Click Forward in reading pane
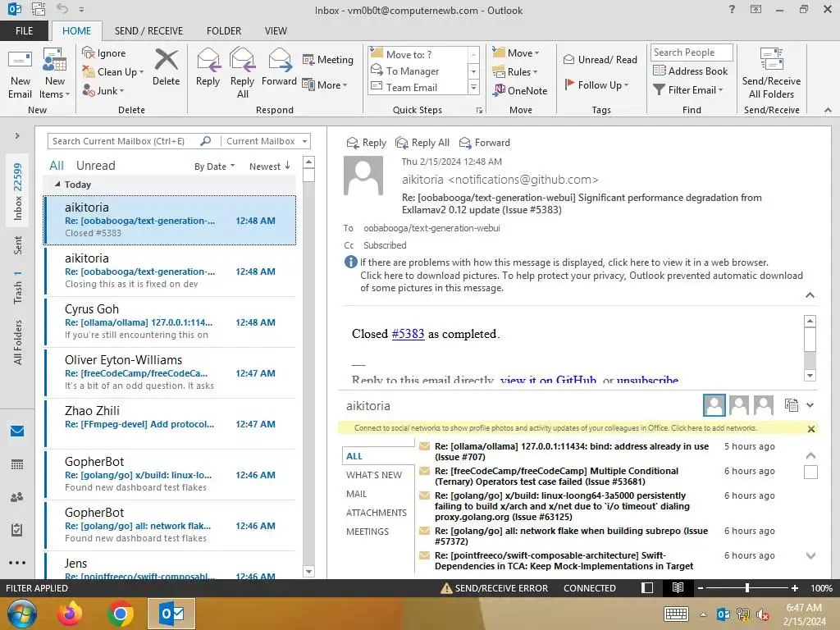Viewport: 840px width, 630px height. 485,143
